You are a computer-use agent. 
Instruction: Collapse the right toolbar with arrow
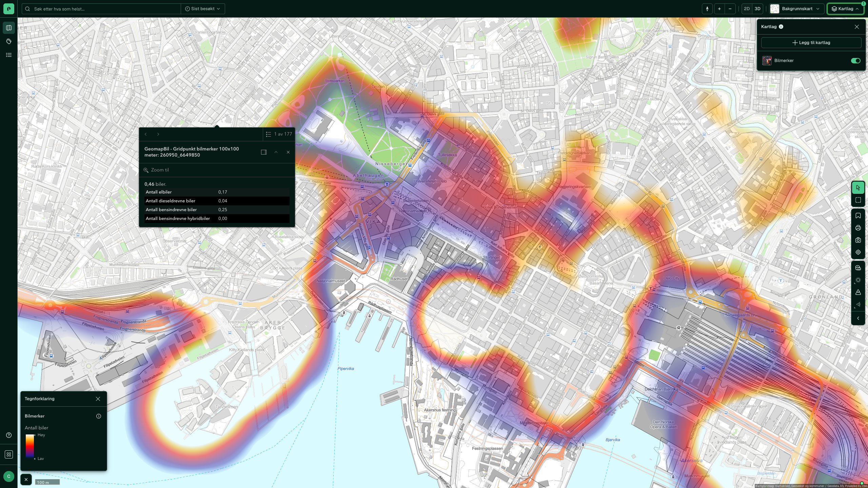858,318
